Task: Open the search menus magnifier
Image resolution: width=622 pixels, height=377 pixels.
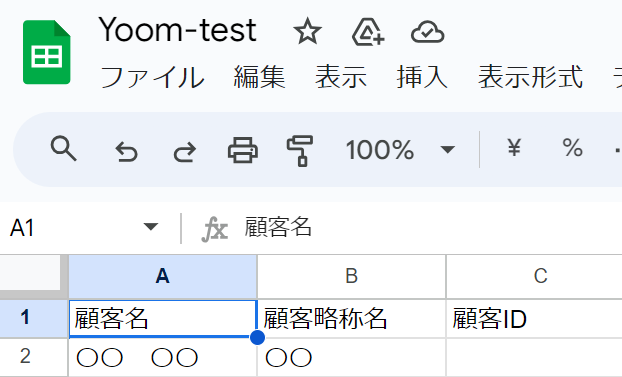Action: [63, 149]
